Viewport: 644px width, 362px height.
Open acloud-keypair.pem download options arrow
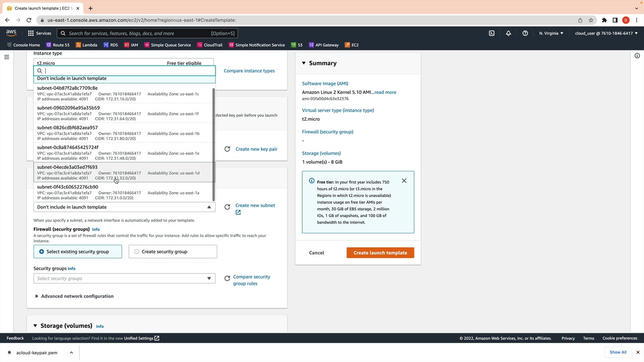tap(71, 352)
